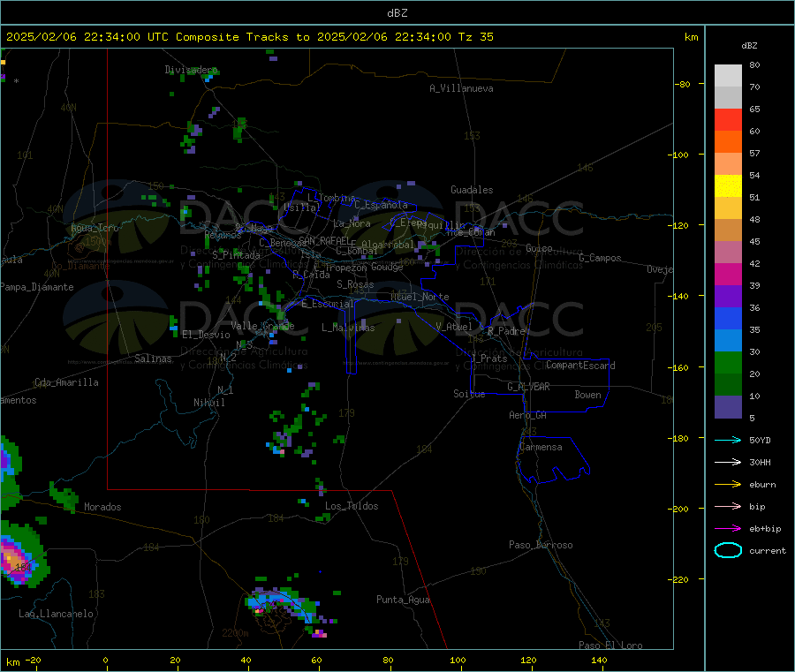Select the royal blue swatch in dBZ scale
The width and height of the screenshot is (795, 672).
click(x=728, y=318)
